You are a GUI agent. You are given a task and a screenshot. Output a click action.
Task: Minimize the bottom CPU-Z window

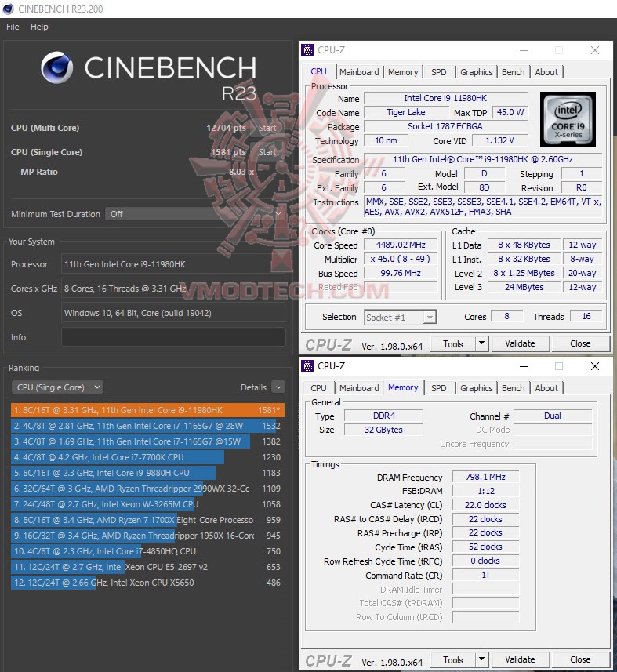[524, 366]
